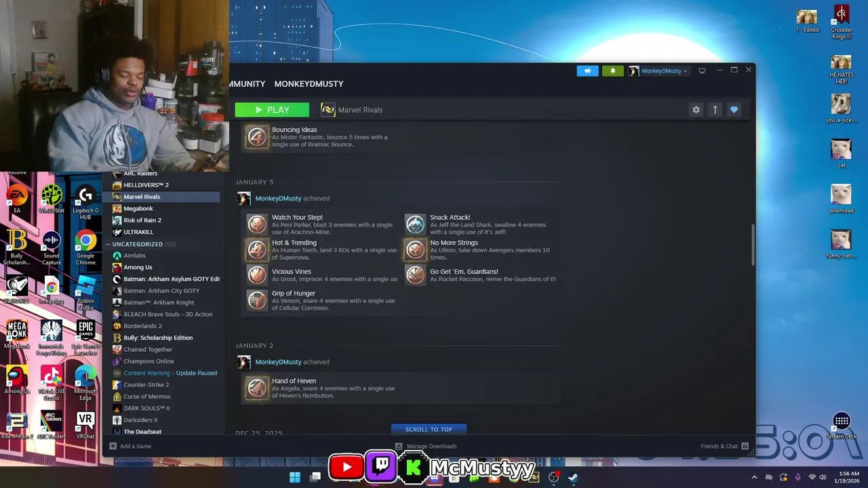
Task: Click the Hand of Heven achievement icon
Action: coord(257,388)
